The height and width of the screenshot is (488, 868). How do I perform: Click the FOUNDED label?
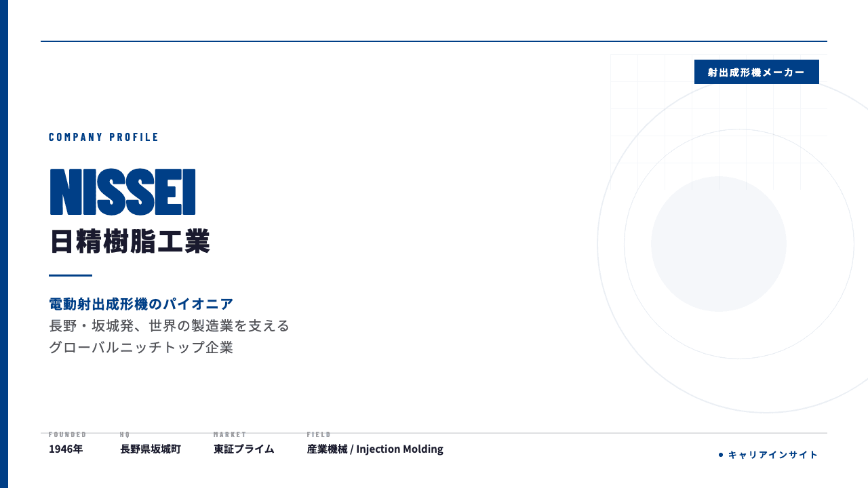68,434
